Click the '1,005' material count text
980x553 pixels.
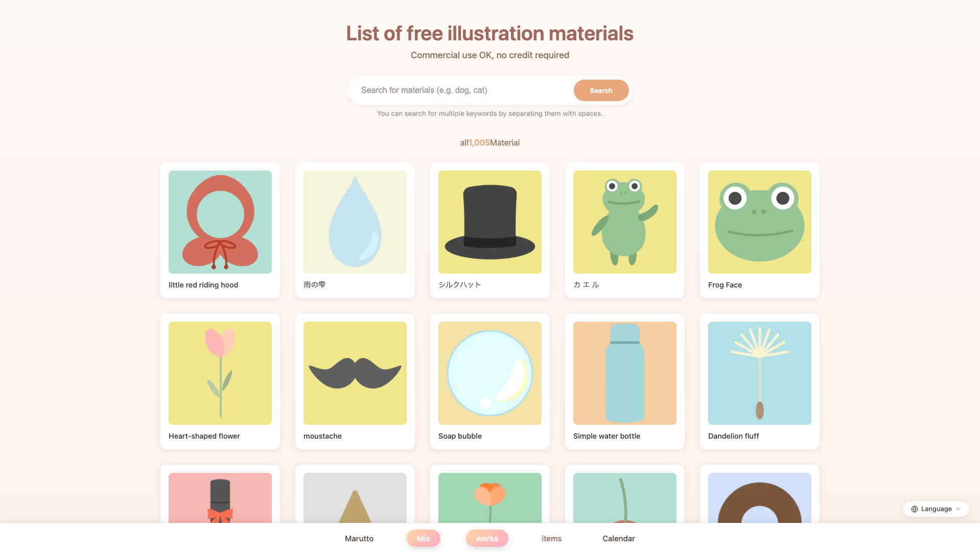(x=479, y=143)
